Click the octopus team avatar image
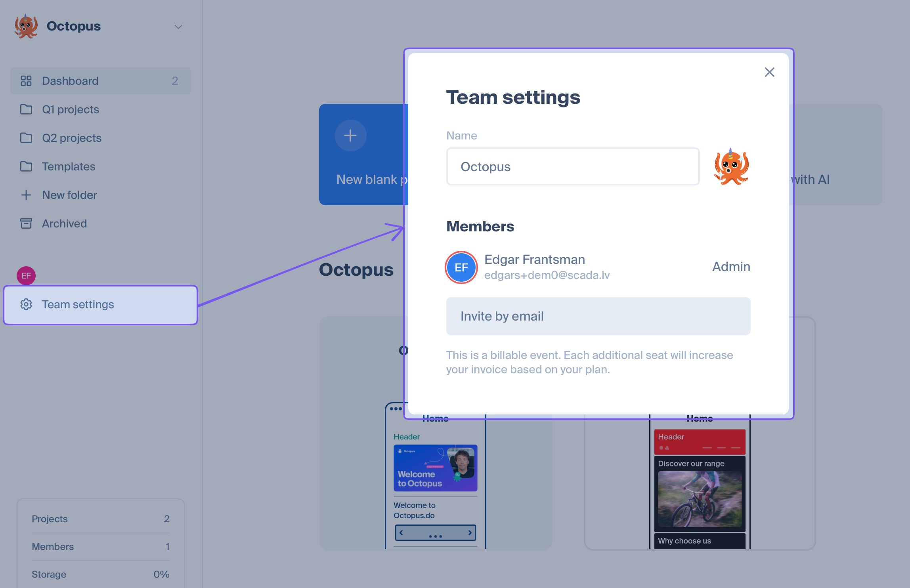The height and width of the screenshot is (588, 910). pyautogui.click(x=731, y=167)
